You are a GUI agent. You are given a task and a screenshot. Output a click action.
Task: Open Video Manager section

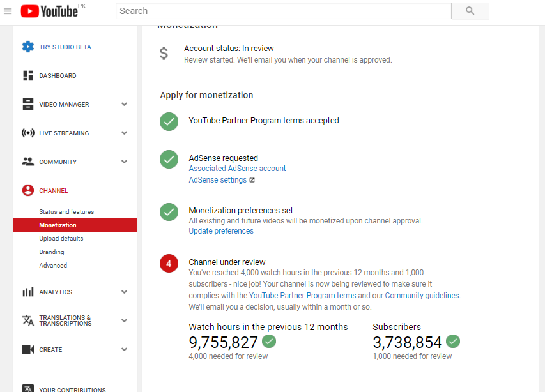click(64, 105)
